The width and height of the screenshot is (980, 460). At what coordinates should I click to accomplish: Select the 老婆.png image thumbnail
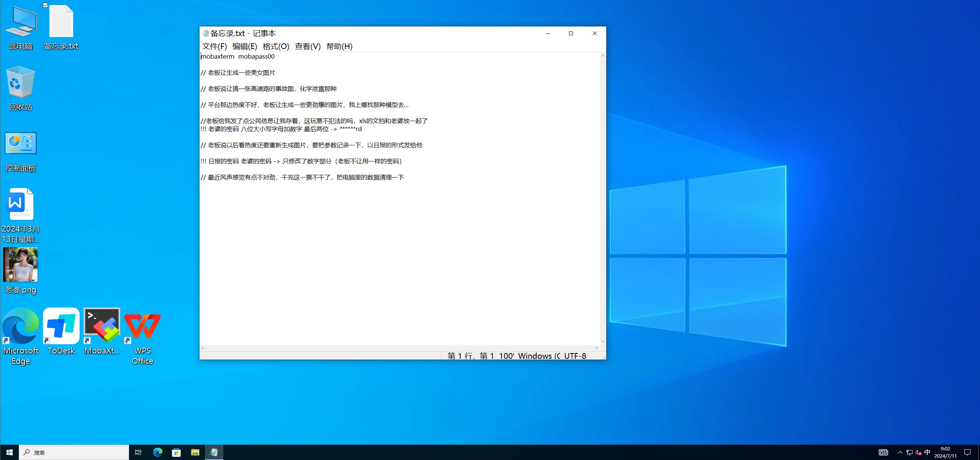coord(21,264)
